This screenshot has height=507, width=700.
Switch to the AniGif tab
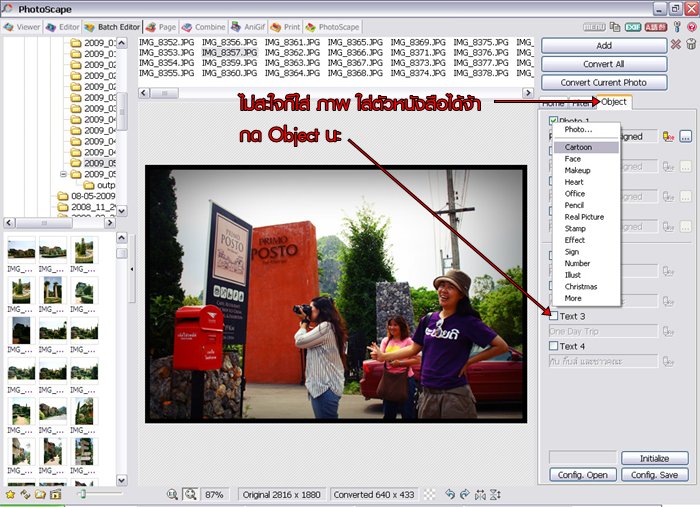tap(248, 27)
